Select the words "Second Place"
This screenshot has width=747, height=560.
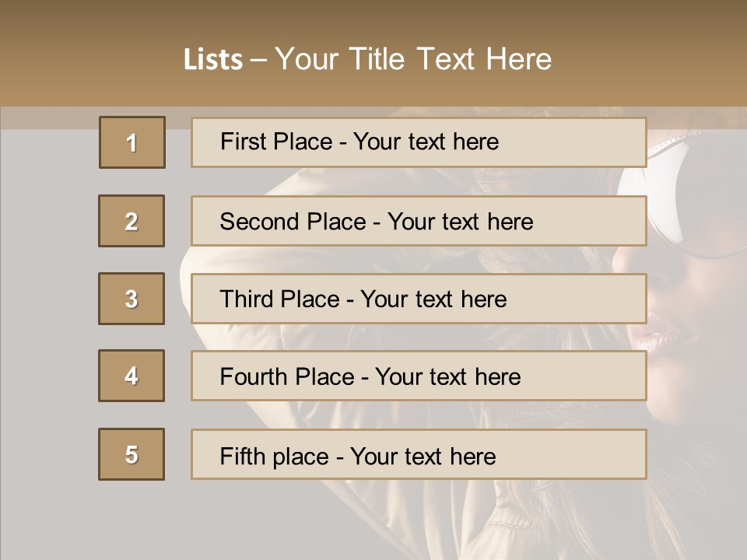(293, 222)
